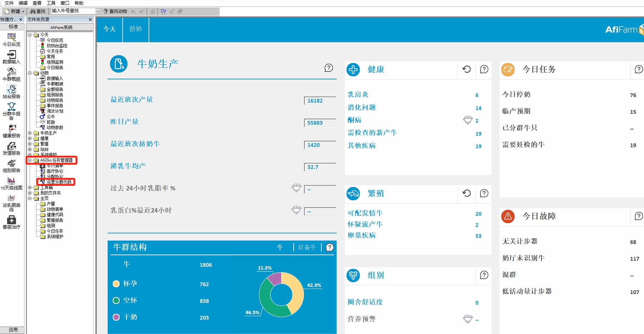The height and width of the screenshot is (334, 644).
Task: Select 设置分群代码 in the folder tree
Action: pos(59,182)
